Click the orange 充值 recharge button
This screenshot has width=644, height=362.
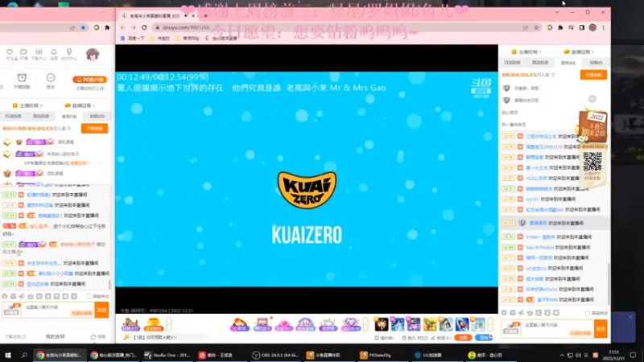coord(463,338)
